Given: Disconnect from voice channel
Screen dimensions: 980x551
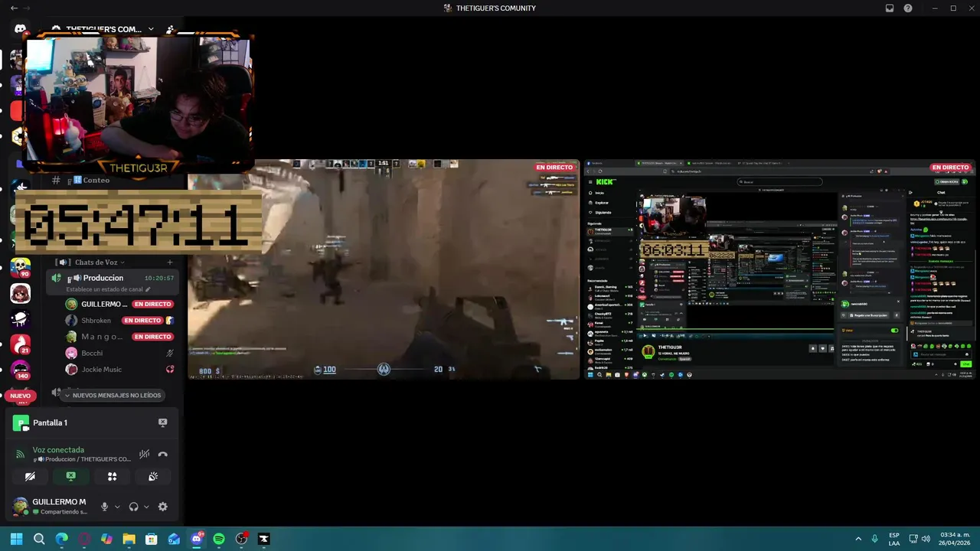Looking at the screenshot, I should [162, 455].
